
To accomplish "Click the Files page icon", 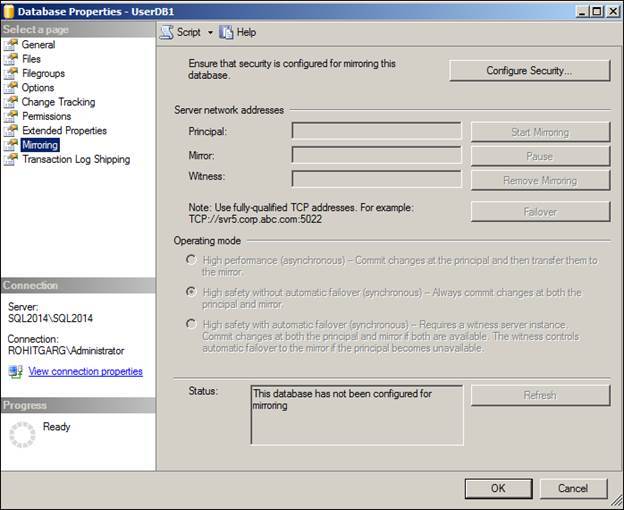I will tap(10, 59).
